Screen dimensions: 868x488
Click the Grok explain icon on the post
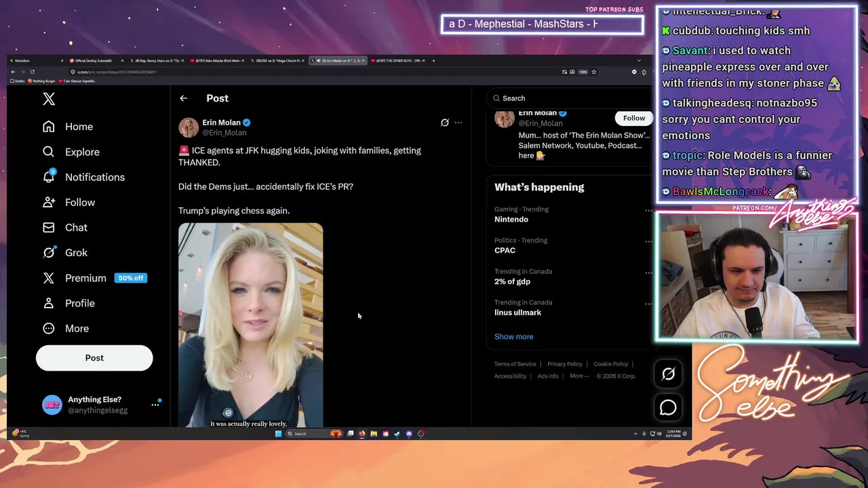click(x=445, y=123)
